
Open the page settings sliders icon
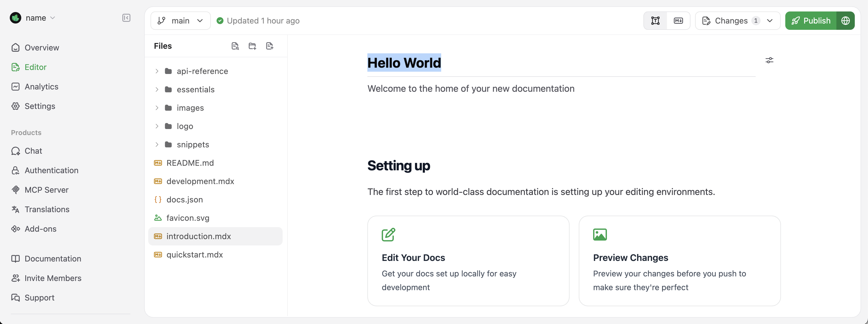point(769,60)
